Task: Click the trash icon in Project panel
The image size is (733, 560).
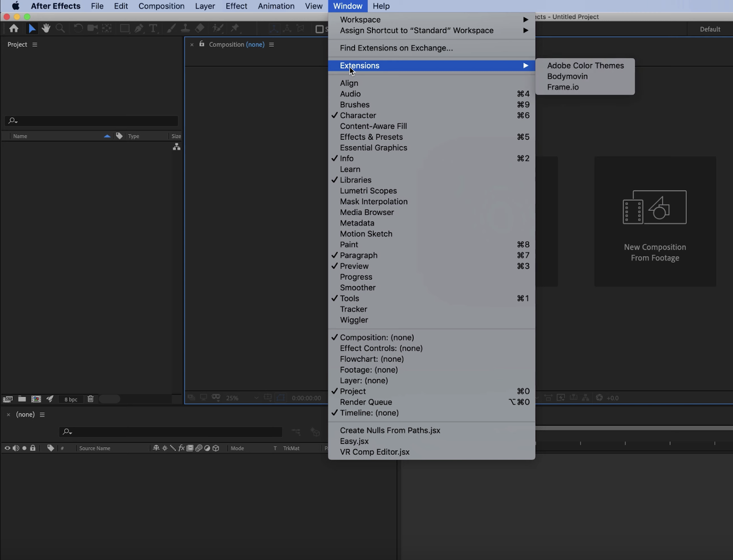Action: coord(90,399)
